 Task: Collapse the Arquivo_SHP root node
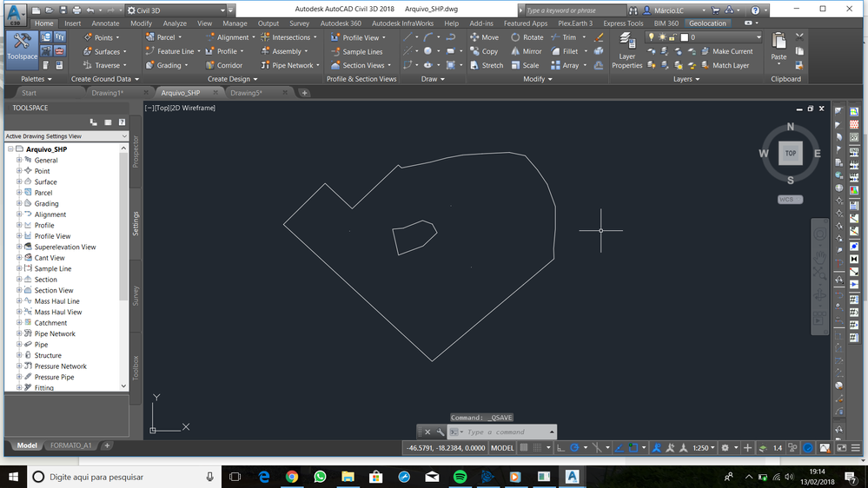(x=10, y=148)
